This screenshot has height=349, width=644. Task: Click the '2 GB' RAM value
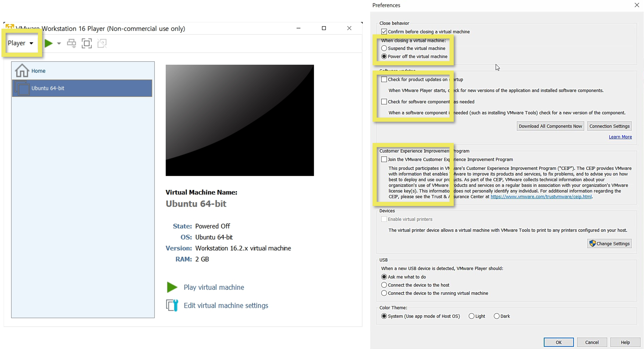click(202, 259)
